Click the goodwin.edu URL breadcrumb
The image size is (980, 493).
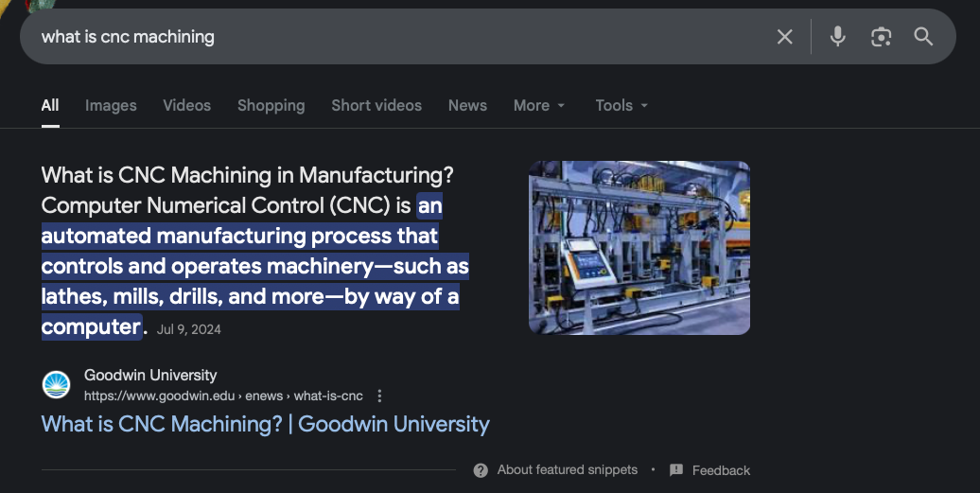[x=223, y=396]
